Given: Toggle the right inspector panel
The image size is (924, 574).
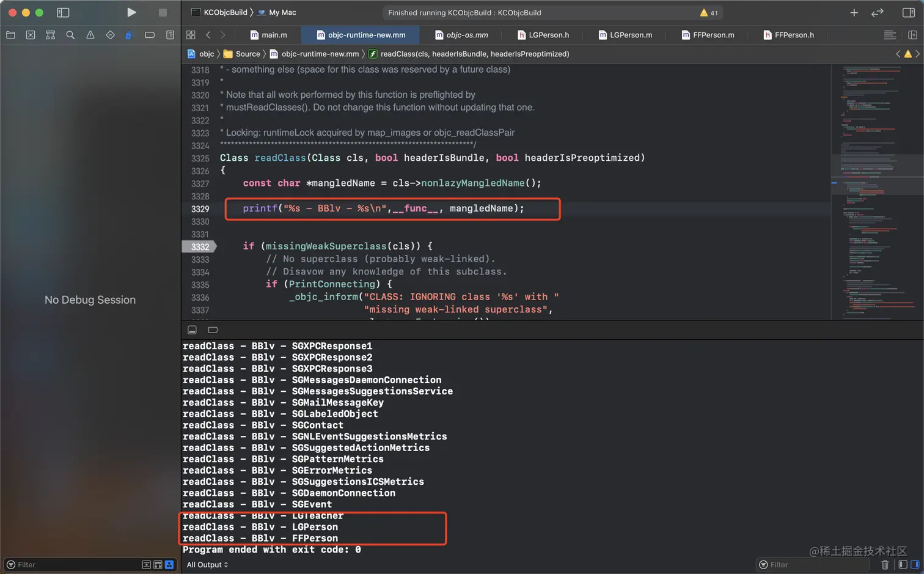Looking at the screenshot, I should pyautogui.click(x=908, y=12).
